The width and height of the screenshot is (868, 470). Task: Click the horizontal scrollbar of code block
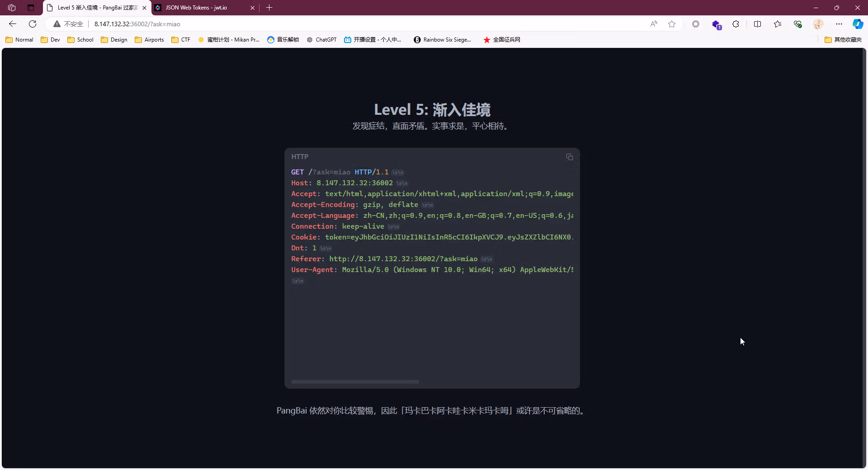355,382
